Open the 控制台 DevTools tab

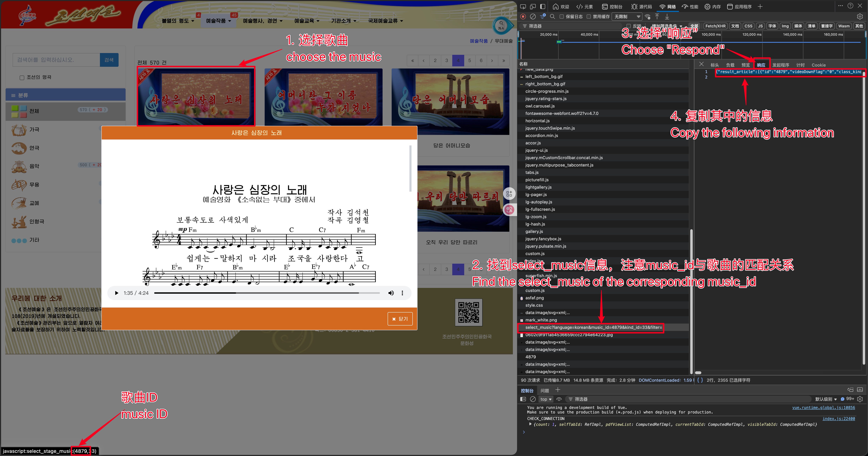(612, 6)
